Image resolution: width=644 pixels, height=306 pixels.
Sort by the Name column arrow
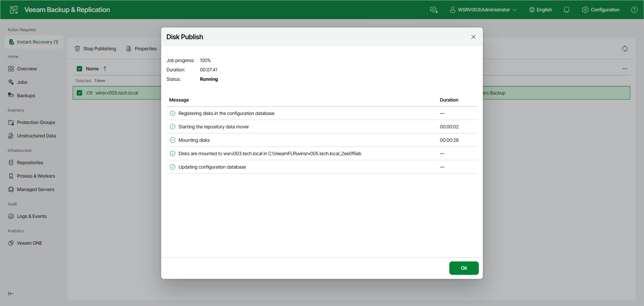coord(105,69)
